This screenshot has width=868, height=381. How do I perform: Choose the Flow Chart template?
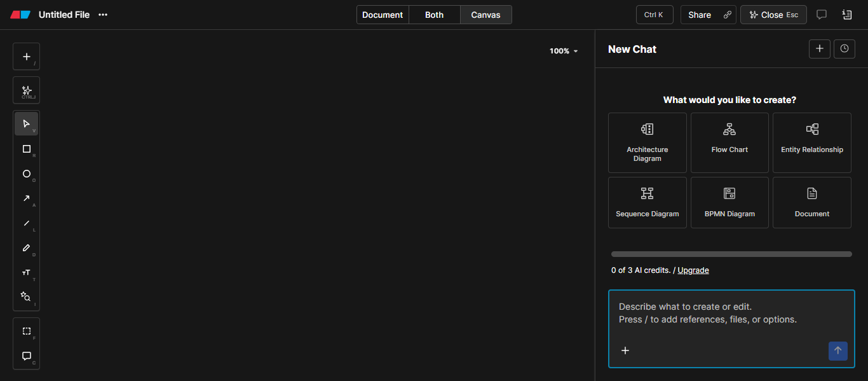coord(729,142)
